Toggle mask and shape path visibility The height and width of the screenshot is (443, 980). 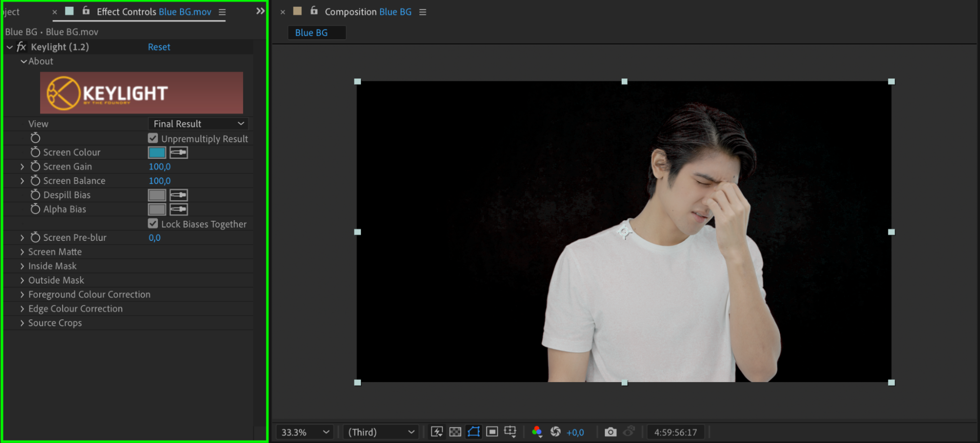474,432
